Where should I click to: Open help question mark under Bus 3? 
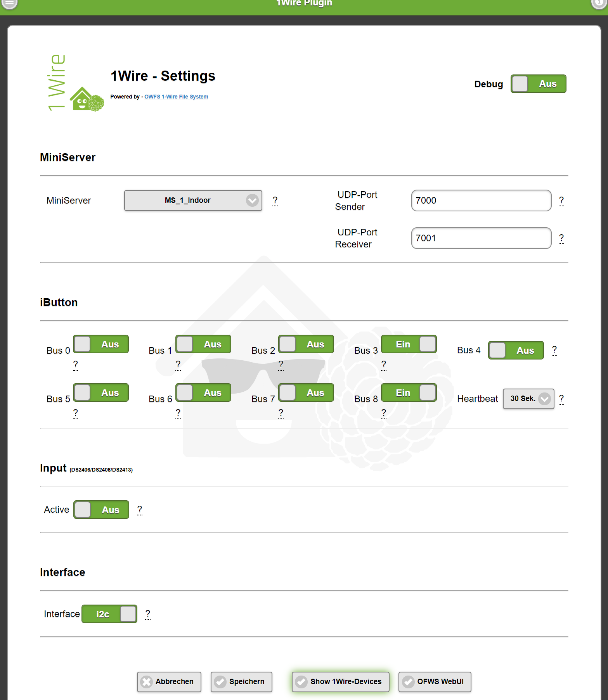tap(384, 365)
